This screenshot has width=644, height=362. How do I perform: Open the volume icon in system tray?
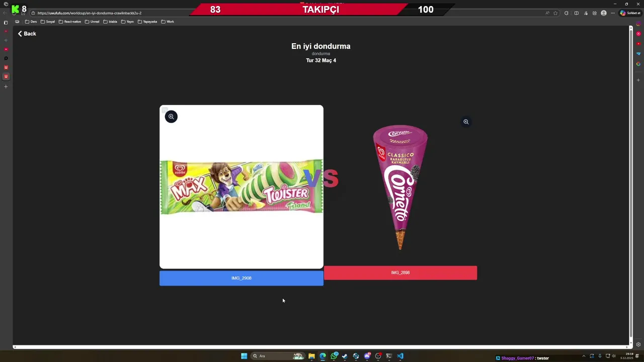(614, 356)
